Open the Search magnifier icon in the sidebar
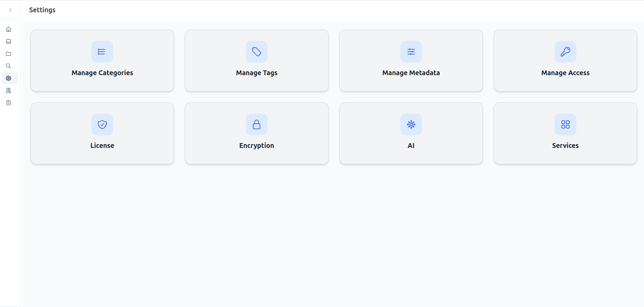 (8, 66)
